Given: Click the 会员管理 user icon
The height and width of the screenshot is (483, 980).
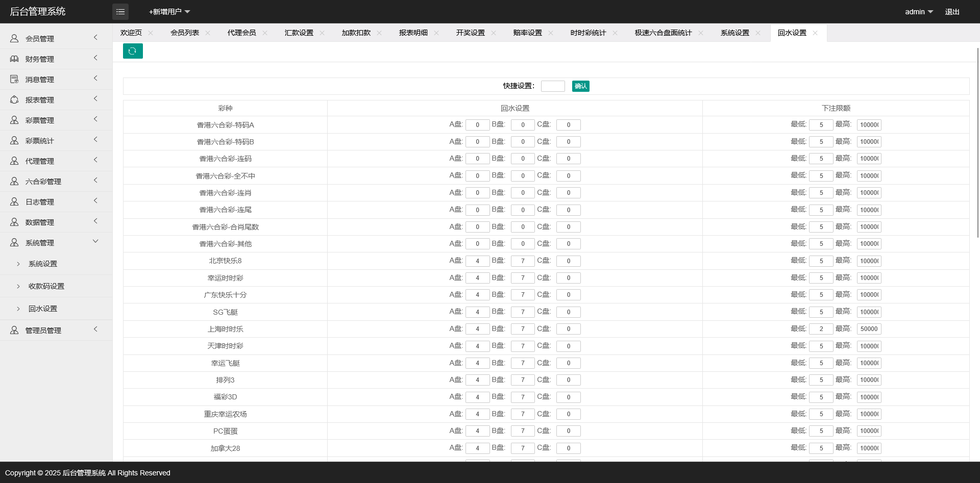Looking at the screenshot, I should pyautogui.click(x=14, y=38).
